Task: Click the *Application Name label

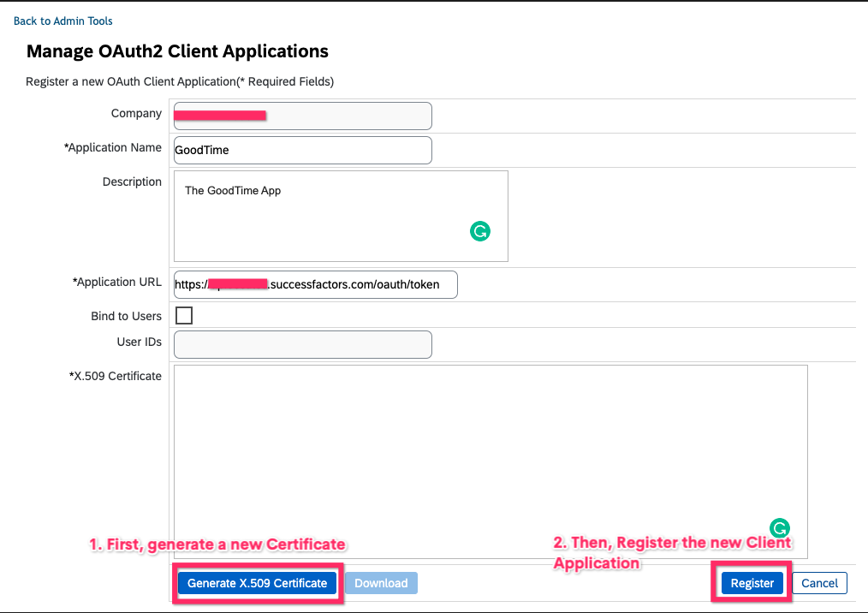Action: [x=113, y=147]
